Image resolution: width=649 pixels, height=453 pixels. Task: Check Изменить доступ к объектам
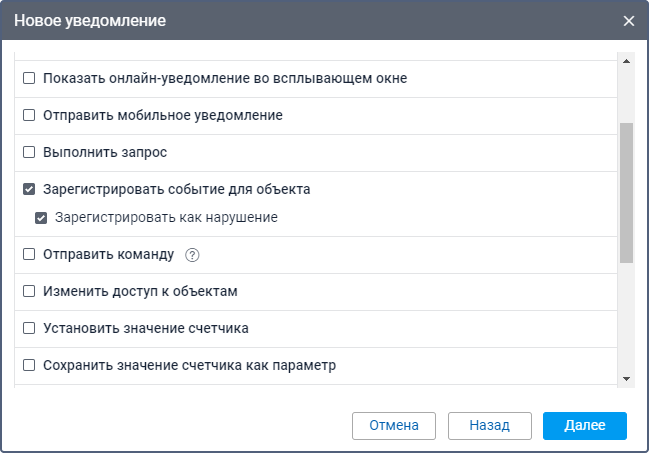pyautogui.click(x=29, y=292)
